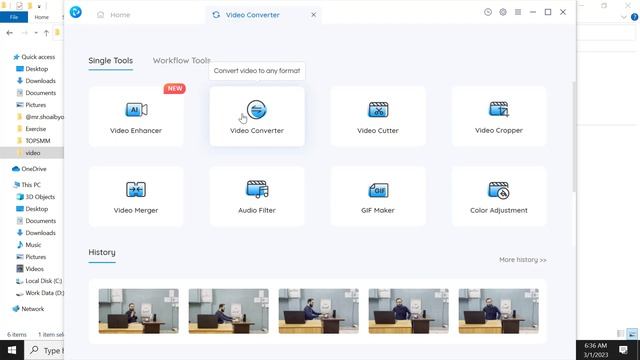This screenshot has width=640, height=360.
Task: Close the Video Converter tab
Action: click(313, 15)
